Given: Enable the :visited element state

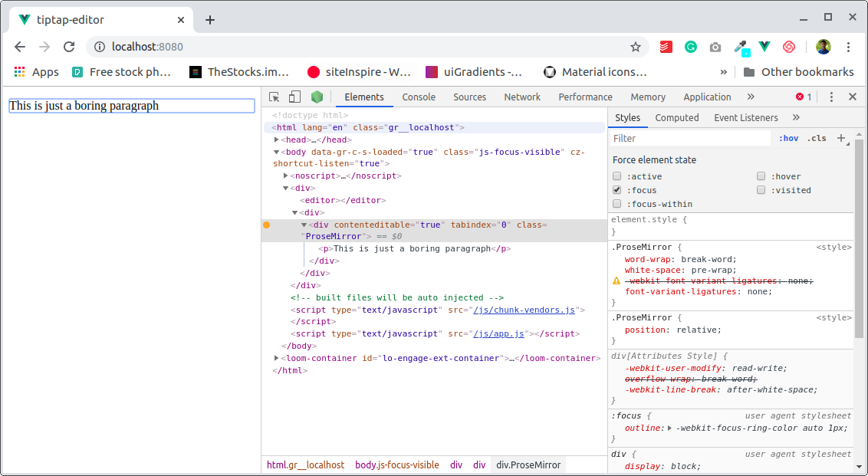Looking at the screenshot, I should pos(761,190).
